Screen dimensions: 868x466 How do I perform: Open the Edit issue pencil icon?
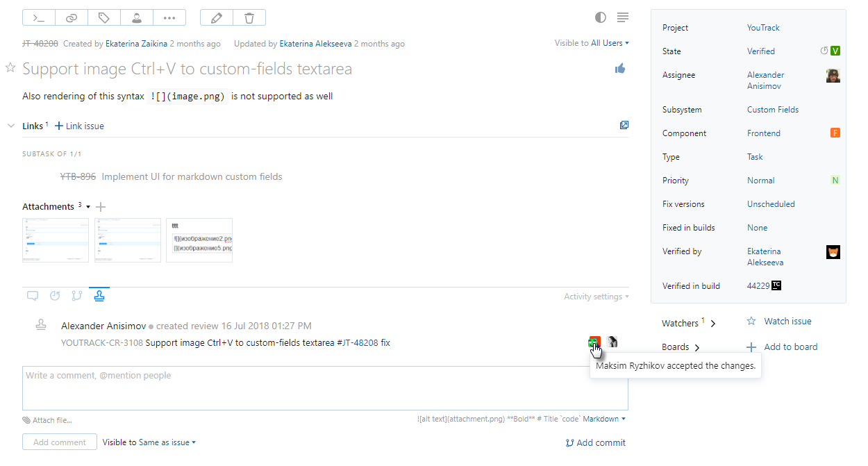(216, 18)
